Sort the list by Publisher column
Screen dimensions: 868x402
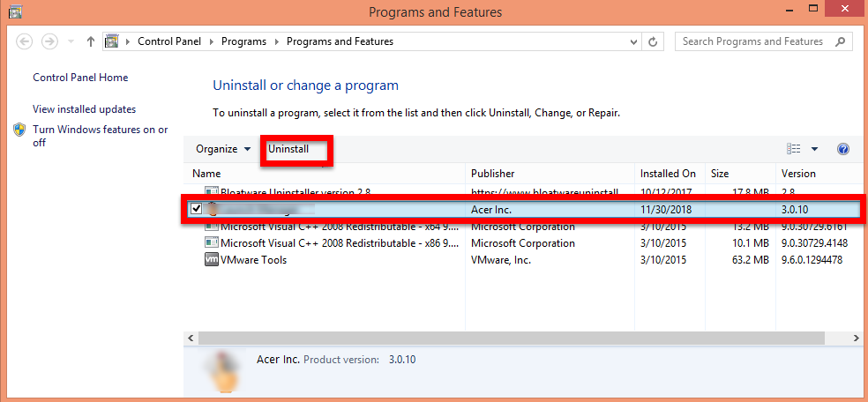point(492,174)
